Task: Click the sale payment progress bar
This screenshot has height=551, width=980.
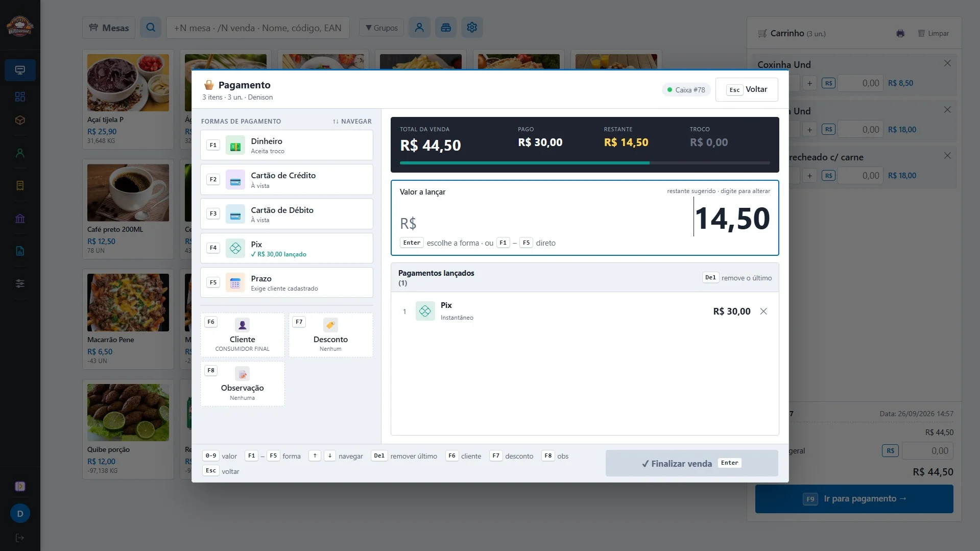Action: coord(585,163)
